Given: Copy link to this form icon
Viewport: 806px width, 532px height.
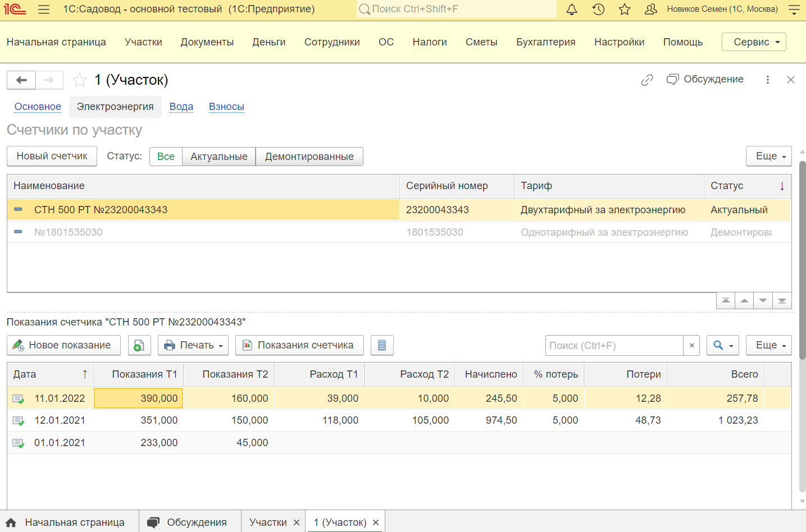Looking at the screenshot, I should pyautogui.click(x=647, y=80).
